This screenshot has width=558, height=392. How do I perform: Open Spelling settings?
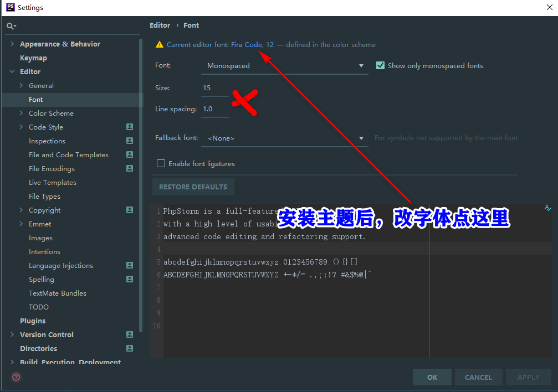pyautogui.click(x=41, y=279)
